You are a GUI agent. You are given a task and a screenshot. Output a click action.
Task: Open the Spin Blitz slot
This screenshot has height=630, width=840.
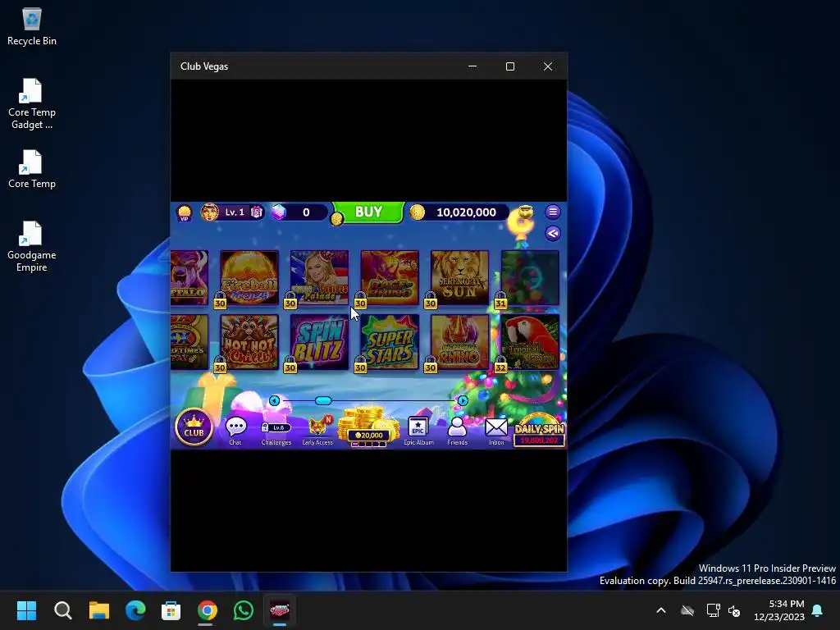[x=320, y=342]
